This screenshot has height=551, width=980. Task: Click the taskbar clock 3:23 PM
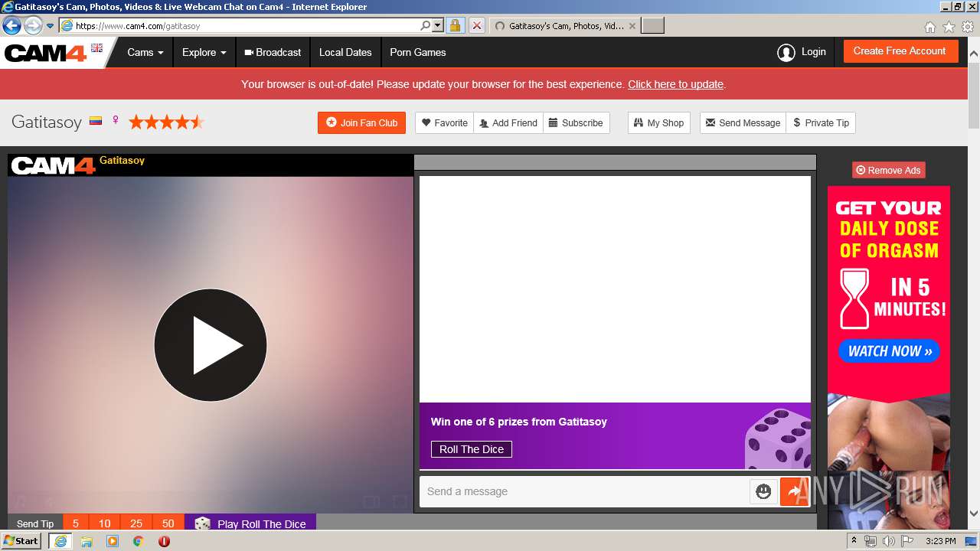coord(940,541)
